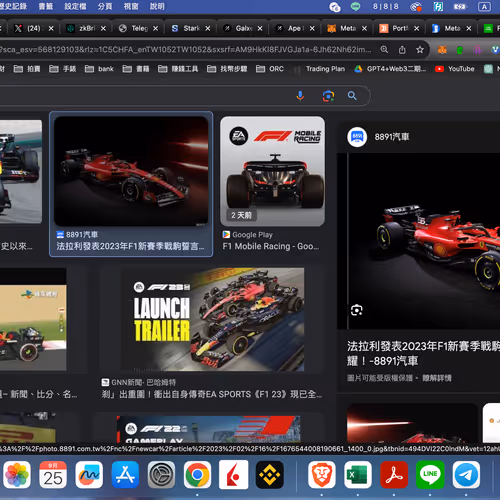Open the Trading Plan bookmark
The width and height of the screenshot is (500, 500).
click(x=325, y=69)
